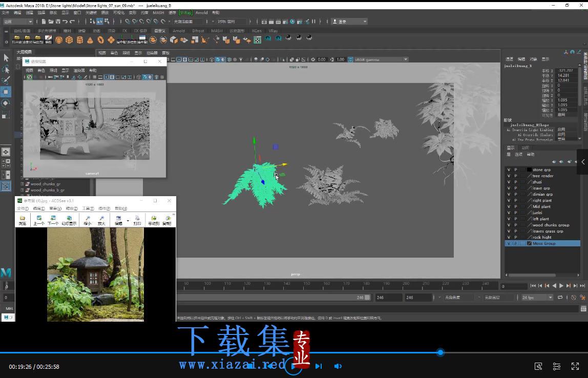Skip to next video in player

319,366
